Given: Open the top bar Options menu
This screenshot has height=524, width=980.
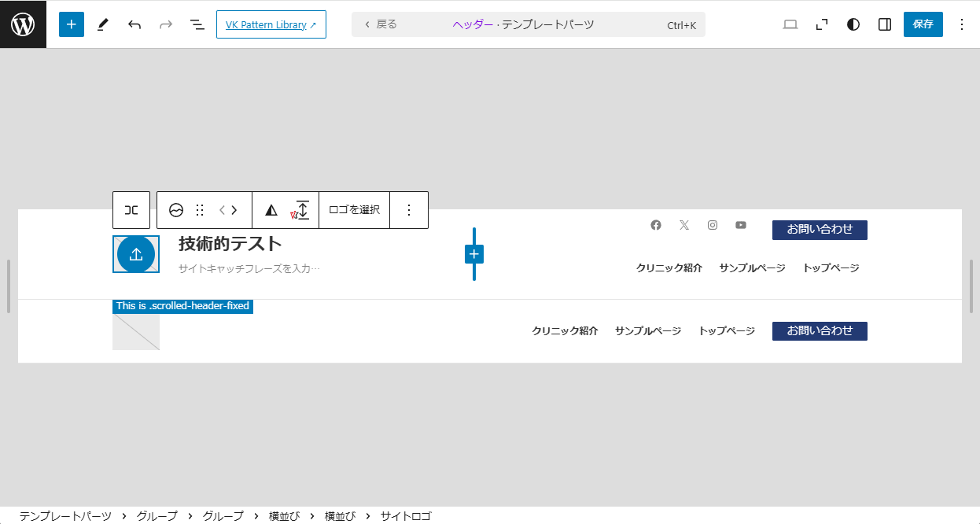Looking at the screenshot, I should pos(961,24).
